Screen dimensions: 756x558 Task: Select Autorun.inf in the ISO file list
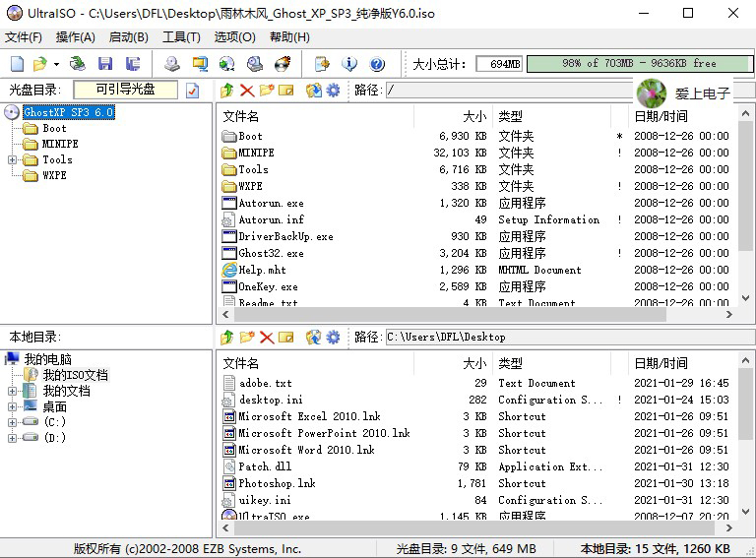(x=272, y=219)
